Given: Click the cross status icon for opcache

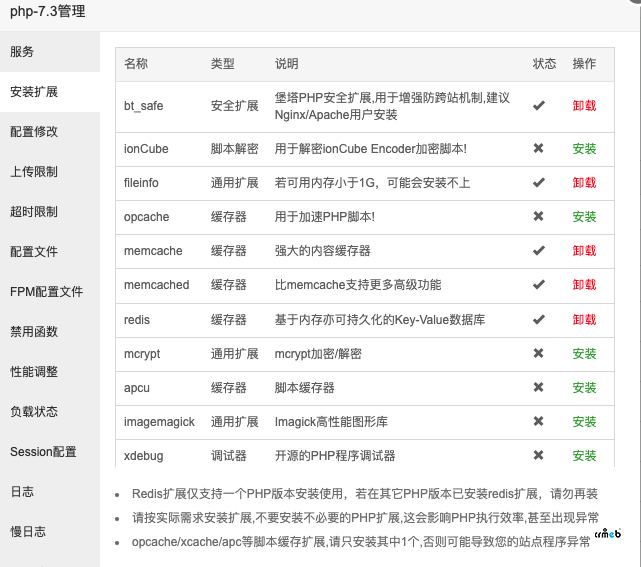Looking at the screenshot, I should tap(539, 216).
